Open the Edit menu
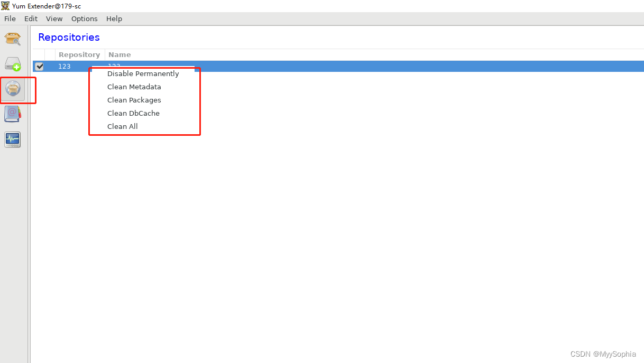The image size is (644, 363). [x=31, y=18]
